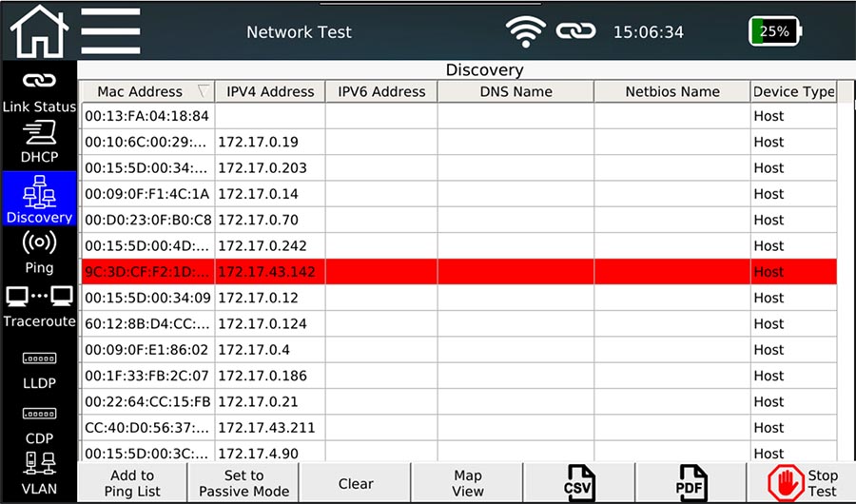Open the Ping tool
The height and width of the screenshot is (504, 856).
(x=39, y=252)
